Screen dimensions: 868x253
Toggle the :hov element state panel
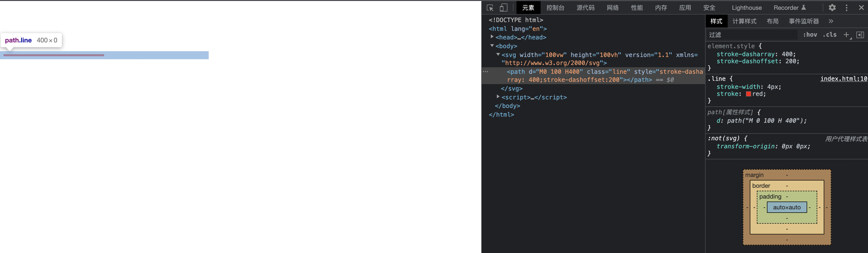[x=810, y=35]
